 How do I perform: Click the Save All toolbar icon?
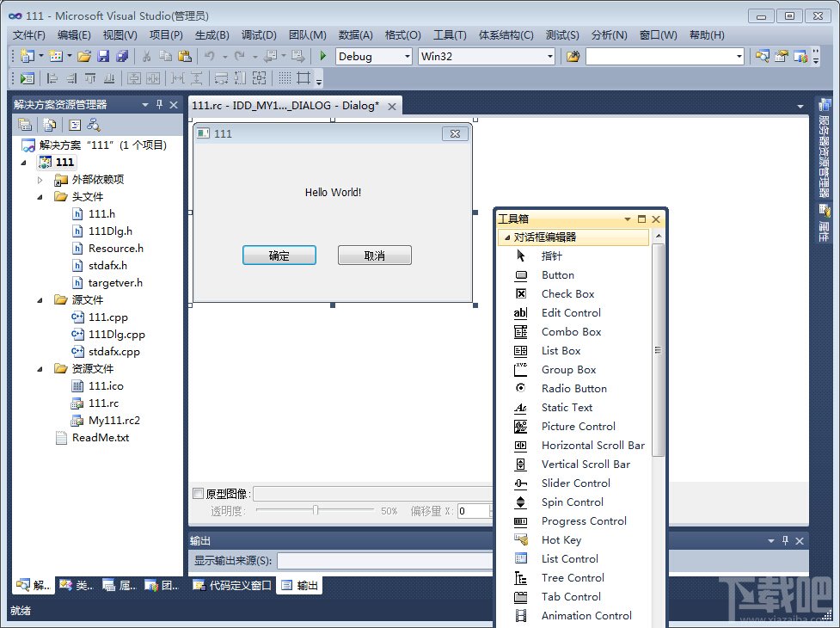click(121, 56)
